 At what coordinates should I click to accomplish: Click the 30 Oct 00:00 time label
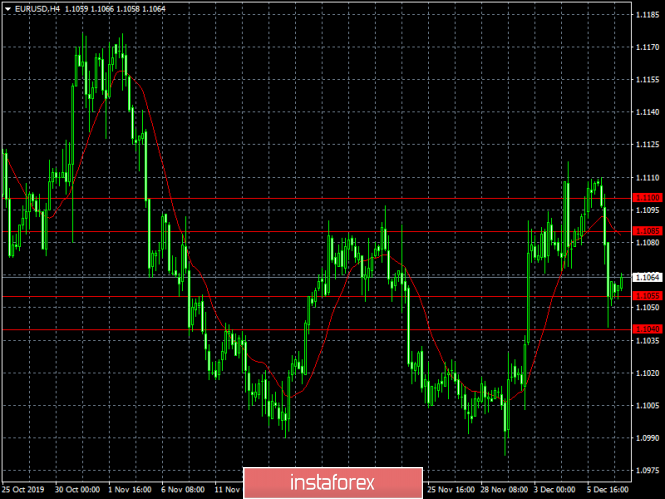pyautogui.click(x=77, y=490)
